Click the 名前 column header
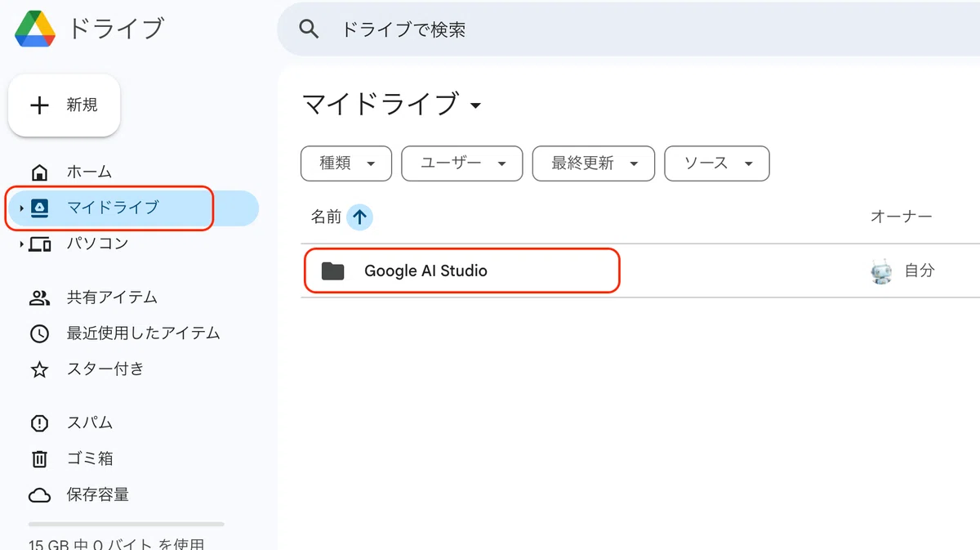 tap(326, 217)
